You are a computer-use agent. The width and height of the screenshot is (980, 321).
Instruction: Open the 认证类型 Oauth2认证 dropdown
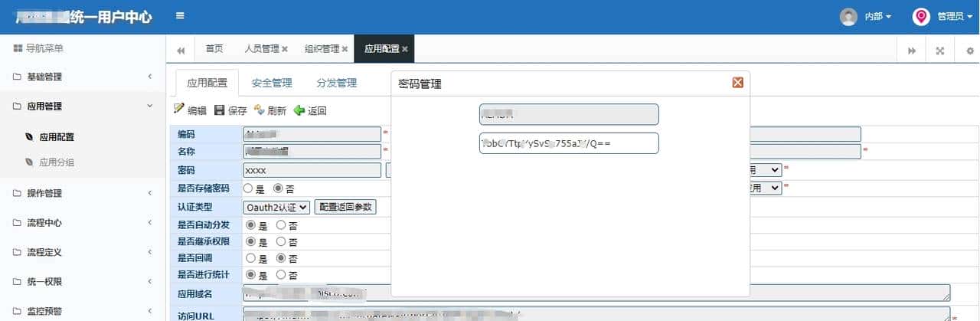[276, 207]
